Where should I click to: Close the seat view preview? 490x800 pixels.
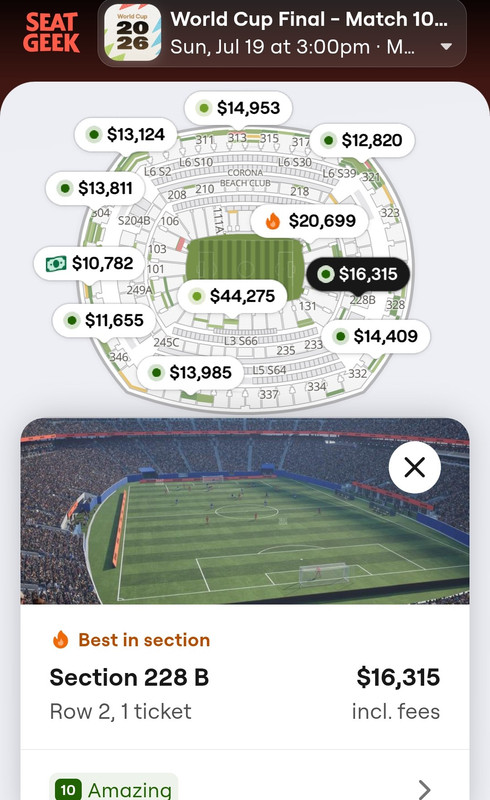414,467
